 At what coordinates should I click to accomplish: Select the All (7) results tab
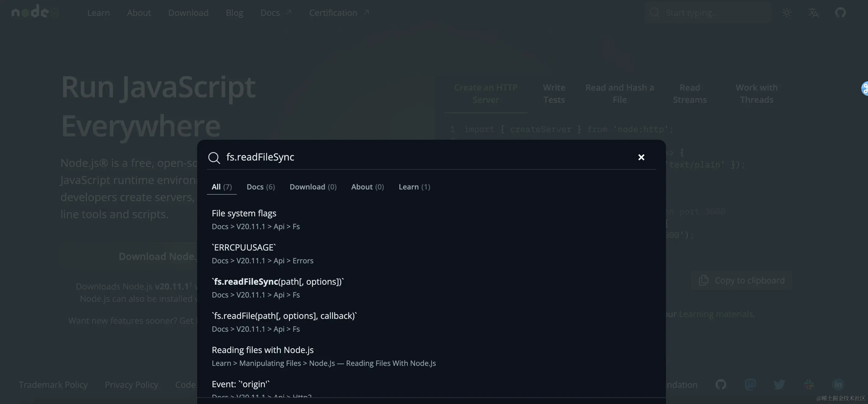(x=222, y=187)
